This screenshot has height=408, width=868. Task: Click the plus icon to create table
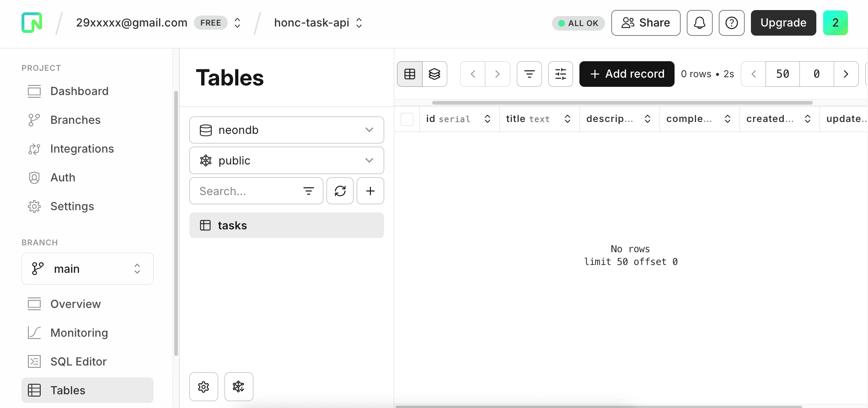pyautogui.click(x=370, y=191)
